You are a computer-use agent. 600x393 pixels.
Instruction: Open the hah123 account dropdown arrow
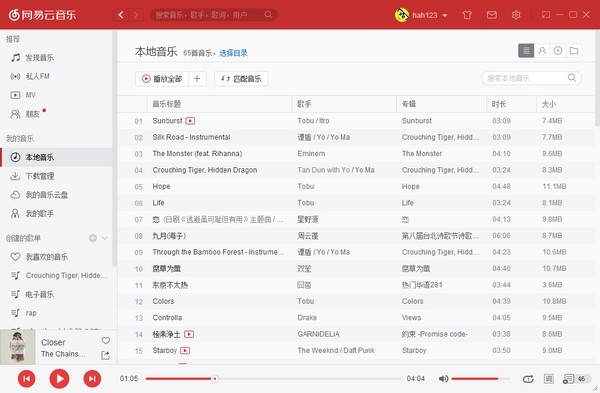tap(445, 15)
